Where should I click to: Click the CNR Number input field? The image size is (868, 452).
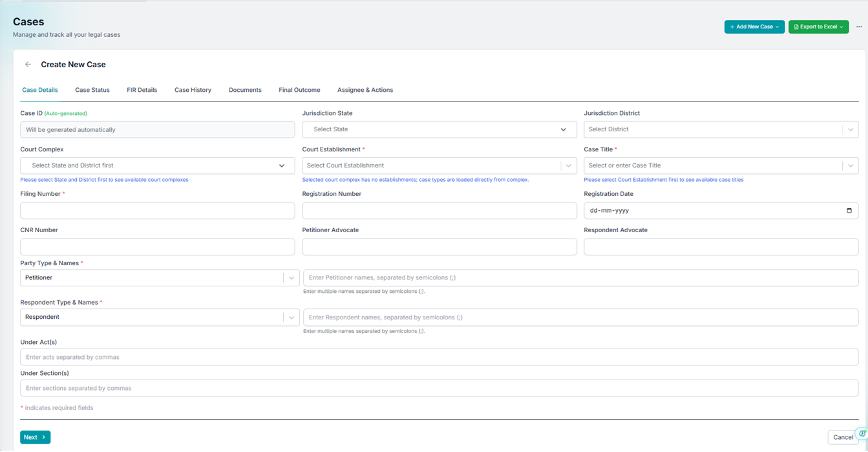157,246
